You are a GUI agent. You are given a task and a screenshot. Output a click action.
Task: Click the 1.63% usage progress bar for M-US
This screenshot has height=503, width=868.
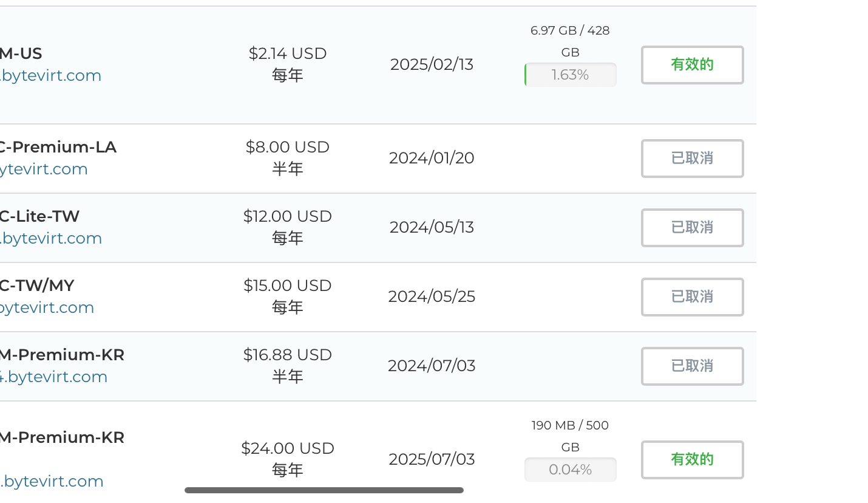570,74
